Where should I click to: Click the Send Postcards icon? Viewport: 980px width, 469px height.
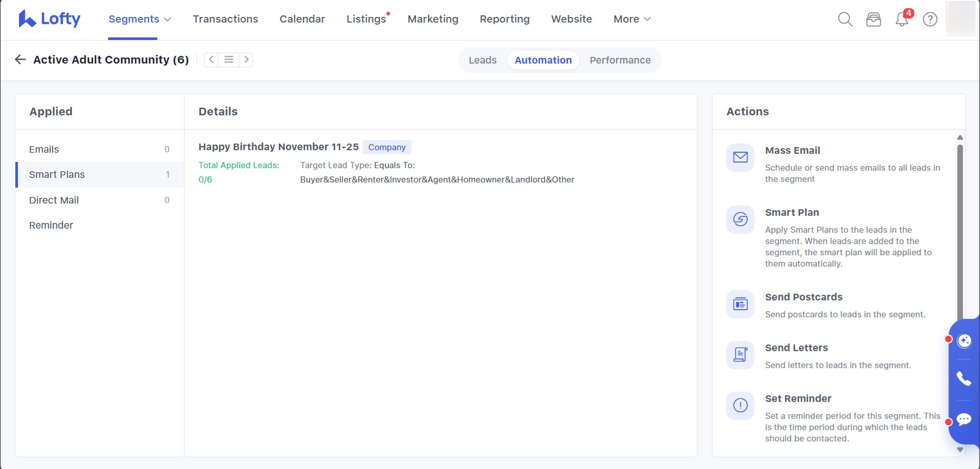740,304
